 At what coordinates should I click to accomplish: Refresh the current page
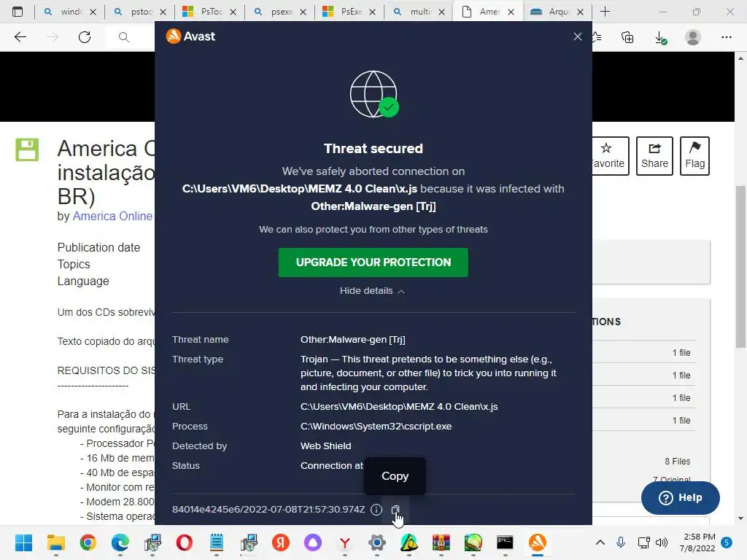point(85,37)
